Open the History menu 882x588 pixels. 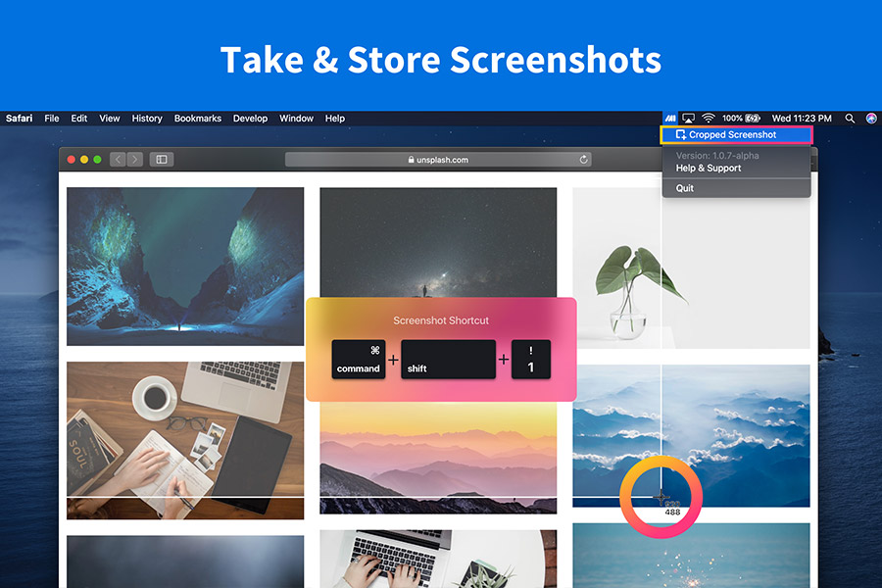(147, 119)
